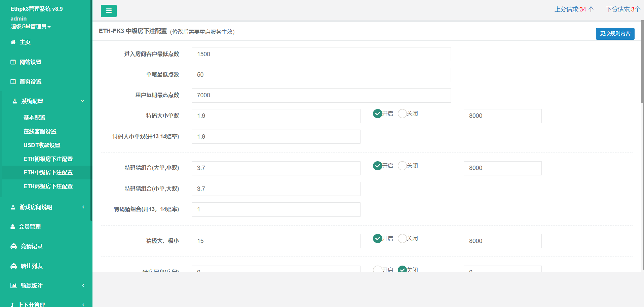Click the home icon beside 主页

tap(13, 42)
